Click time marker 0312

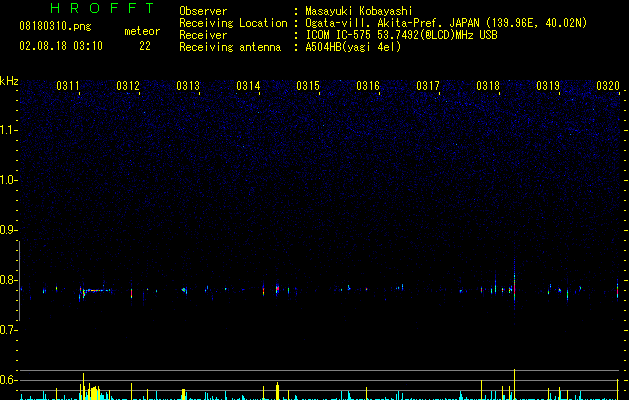click(x=128, y=86)
